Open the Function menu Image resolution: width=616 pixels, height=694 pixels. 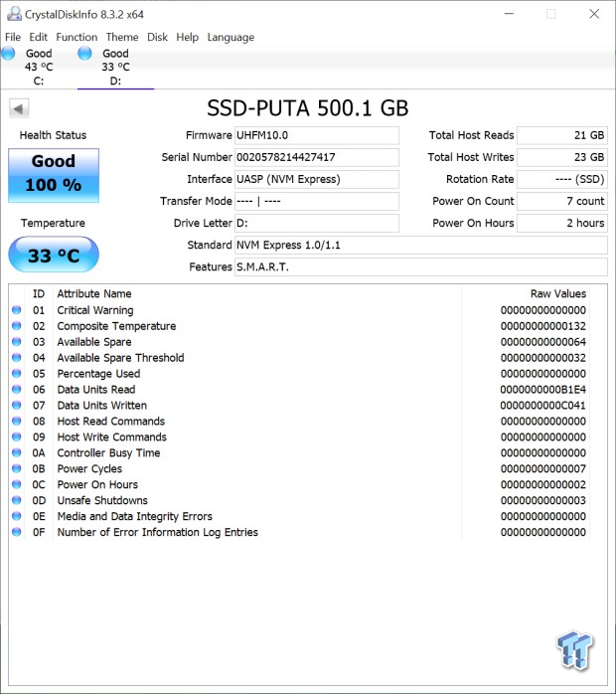(77, 37)
